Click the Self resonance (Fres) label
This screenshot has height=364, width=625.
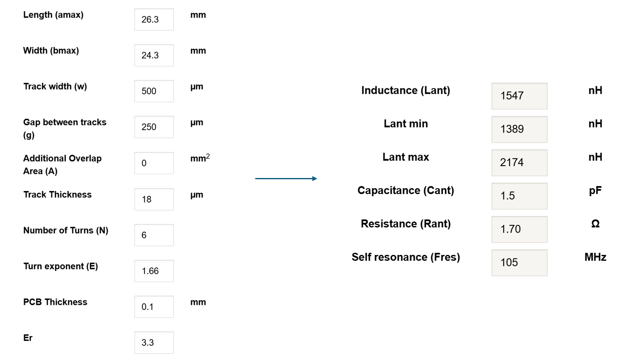406,257
